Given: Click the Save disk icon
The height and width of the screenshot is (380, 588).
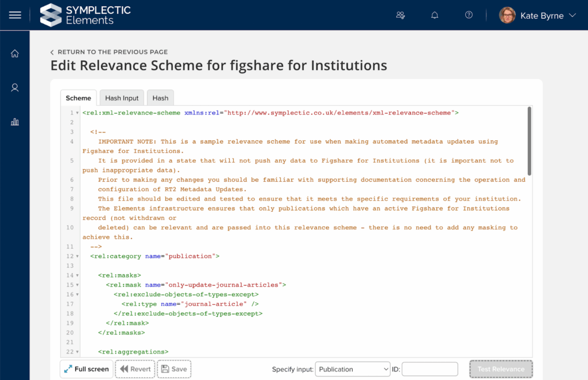Looking at the screenshot, I should tap(166, 369).
